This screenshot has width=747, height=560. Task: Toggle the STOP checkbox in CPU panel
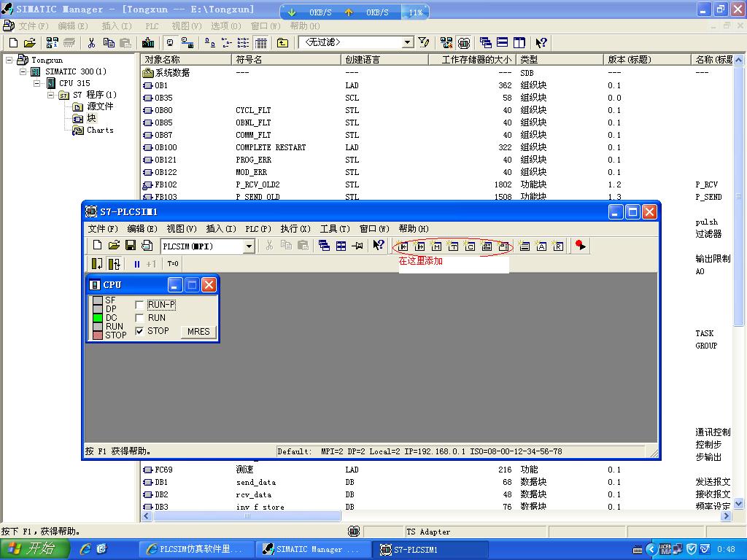click(x=139, y=331)
